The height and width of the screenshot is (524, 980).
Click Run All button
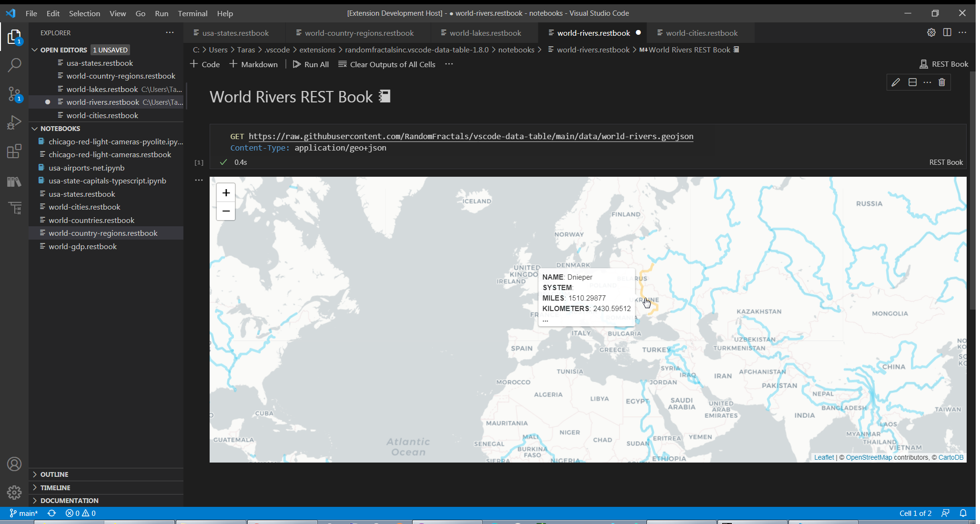click(x=311, y=64)
